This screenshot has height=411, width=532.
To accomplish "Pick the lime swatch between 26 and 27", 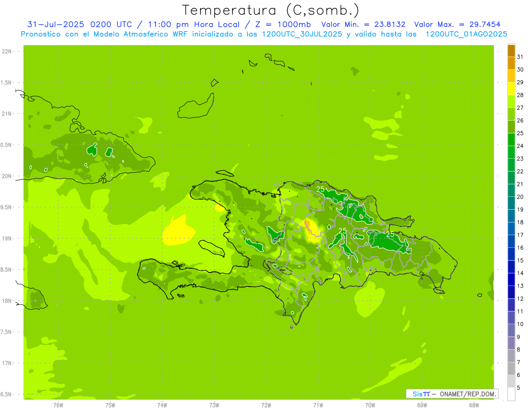I will click(512, 114).
